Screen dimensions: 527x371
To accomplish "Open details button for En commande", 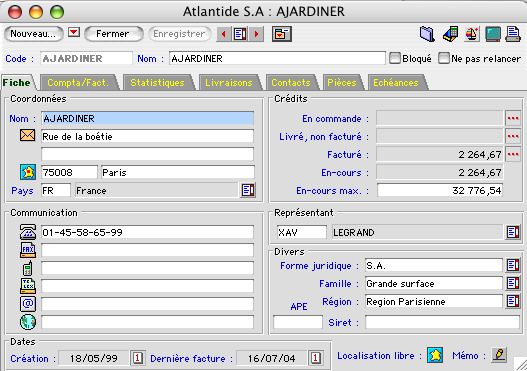I will pyautogui.click(x=513, y=118).
